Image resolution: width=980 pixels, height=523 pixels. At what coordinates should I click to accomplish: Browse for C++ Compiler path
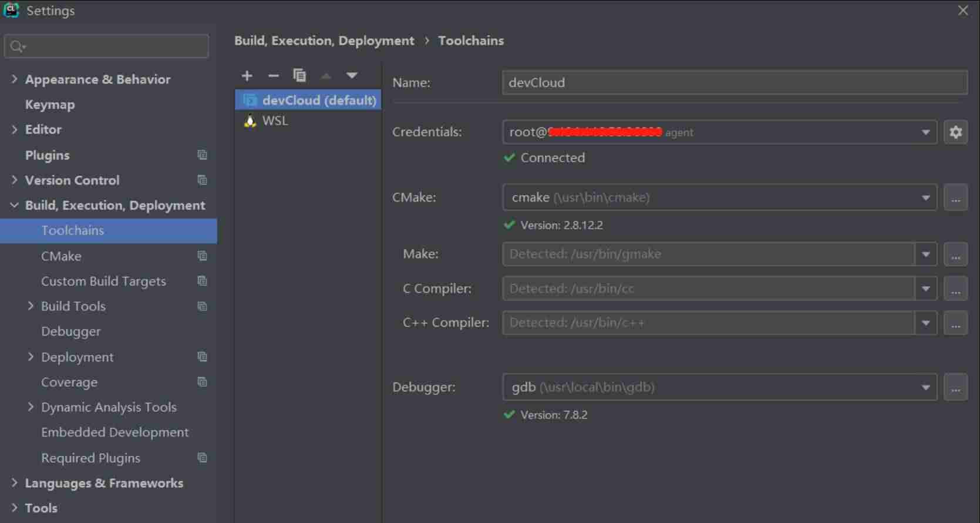956,323
